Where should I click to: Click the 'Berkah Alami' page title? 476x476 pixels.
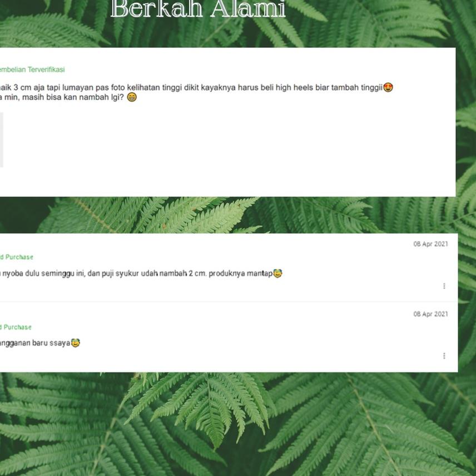[198, 9]
